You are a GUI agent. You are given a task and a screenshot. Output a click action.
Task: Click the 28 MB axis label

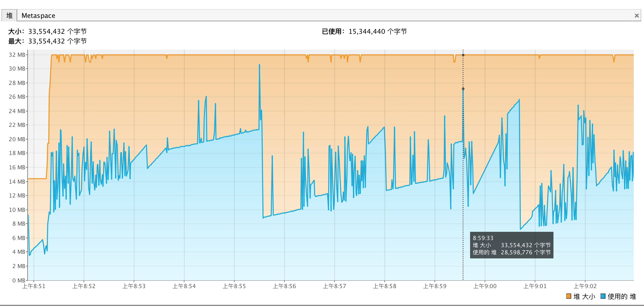[x=17, y=83]
